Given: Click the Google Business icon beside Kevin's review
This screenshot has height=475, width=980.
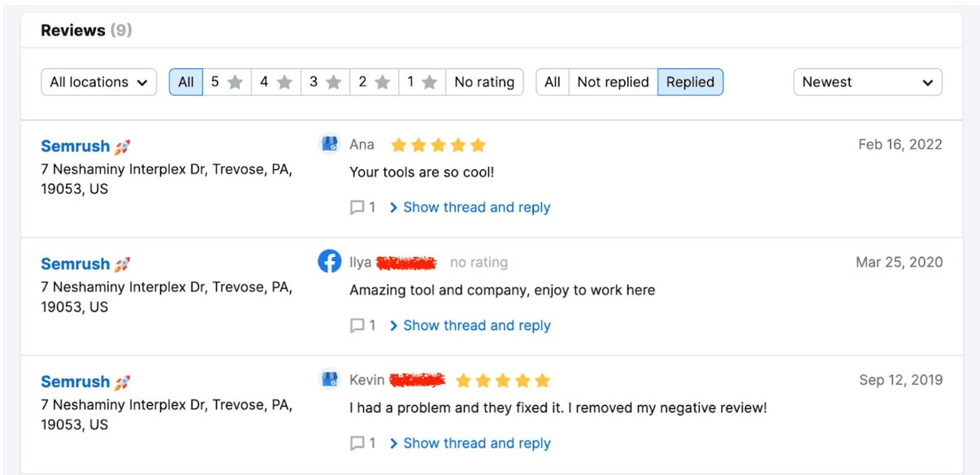Looking at the screenshot, I should point(329,380).
